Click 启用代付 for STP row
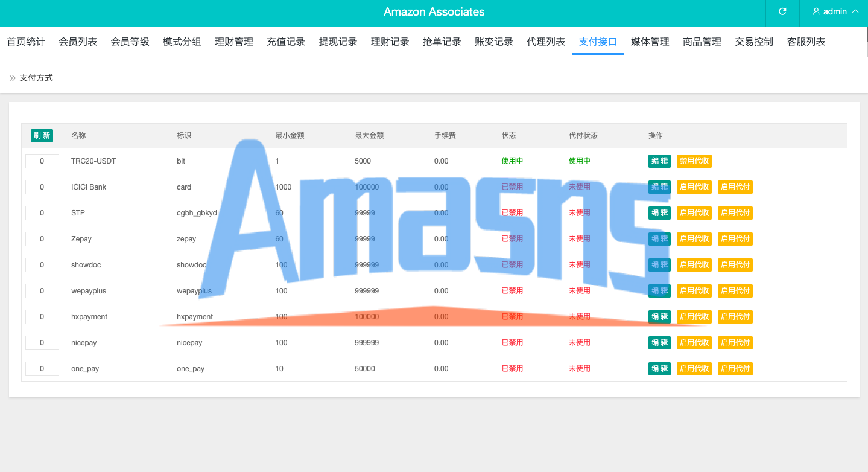868x472 pixels. click(x=735, y=212)
